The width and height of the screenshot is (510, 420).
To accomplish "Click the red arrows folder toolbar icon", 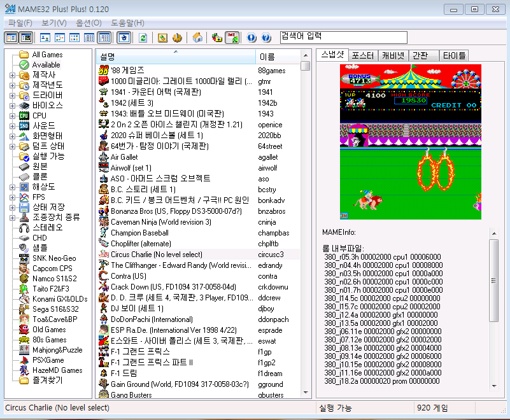I will 216,38.
